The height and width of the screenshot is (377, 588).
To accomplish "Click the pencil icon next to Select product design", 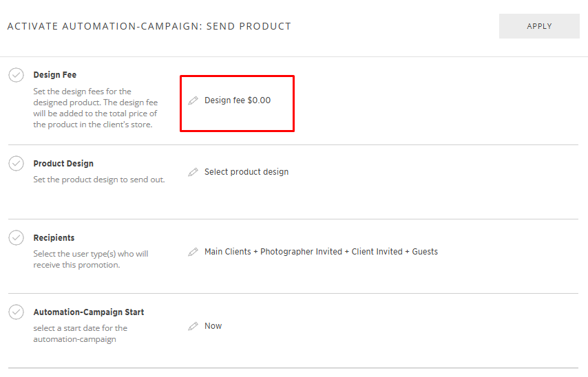I will pyautogui.click(x=193, y=172).
